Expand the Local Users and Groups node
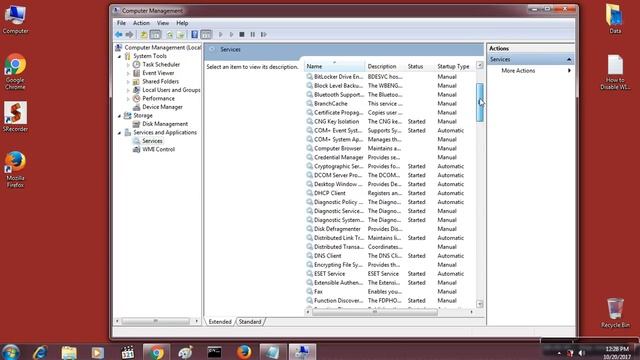Image resolution: width=640 pixels, height=360 pixels. coord(128,90)
